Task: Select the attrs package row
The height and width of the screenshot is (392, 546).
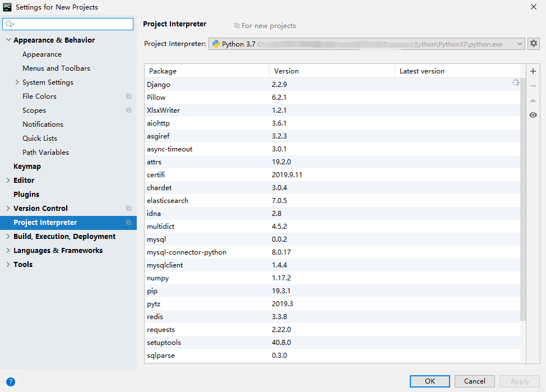Action: click(x=332, y=162)
